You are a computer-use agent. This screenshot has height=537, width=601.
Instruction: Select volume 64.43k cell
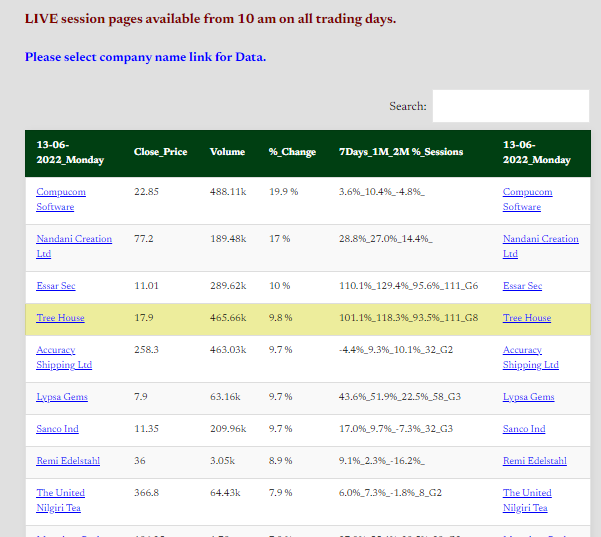pos(225,493)
